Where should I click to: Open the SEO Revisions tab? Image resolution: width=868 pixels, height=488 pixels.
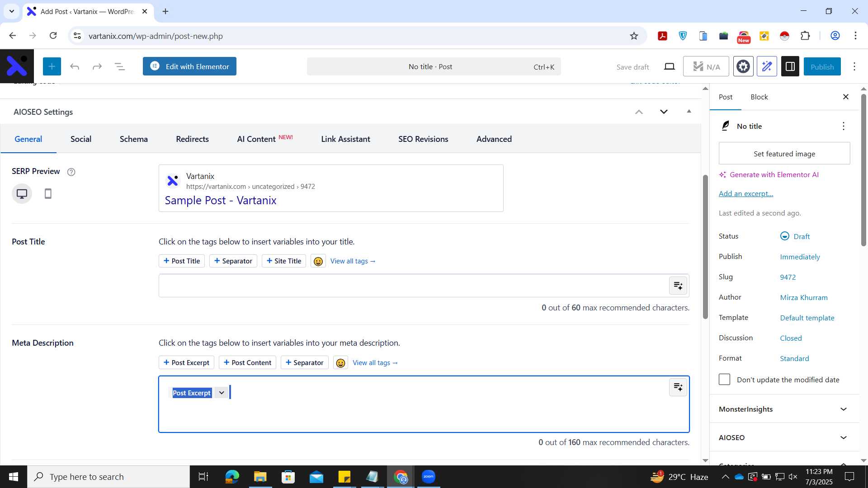click(x=423, y=139)
